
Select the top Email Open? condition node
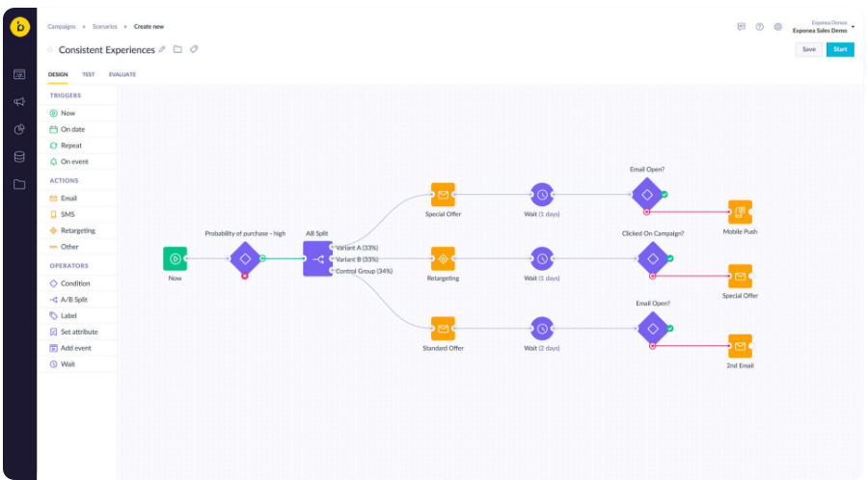click(x=646, y=195)
